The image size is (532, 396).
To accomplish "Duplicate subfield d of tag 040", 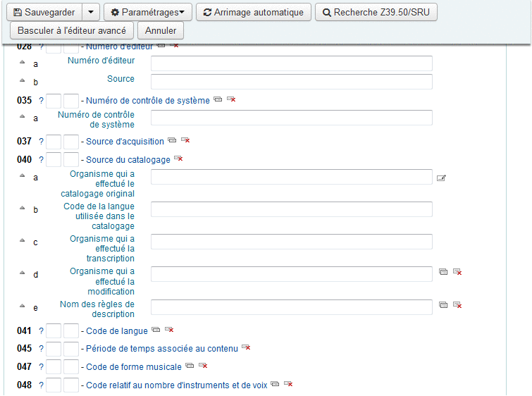I will 443,272.
